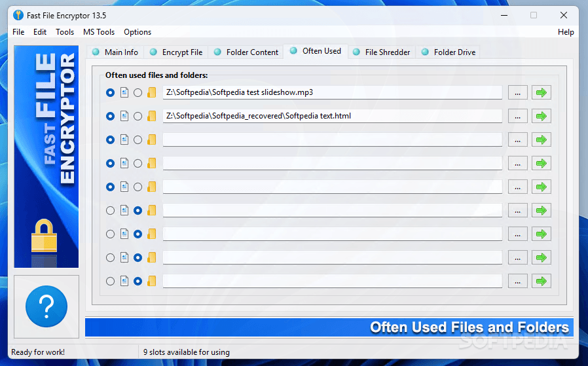
Task: Select folder type radio for text.html row
Action: [x=138, y=117]
